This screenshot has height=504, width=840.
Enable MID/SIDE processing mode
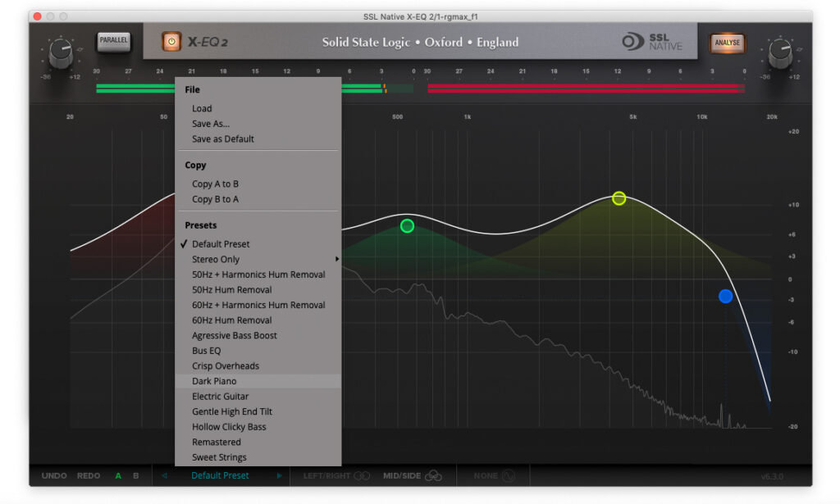[x=412, y=475]
